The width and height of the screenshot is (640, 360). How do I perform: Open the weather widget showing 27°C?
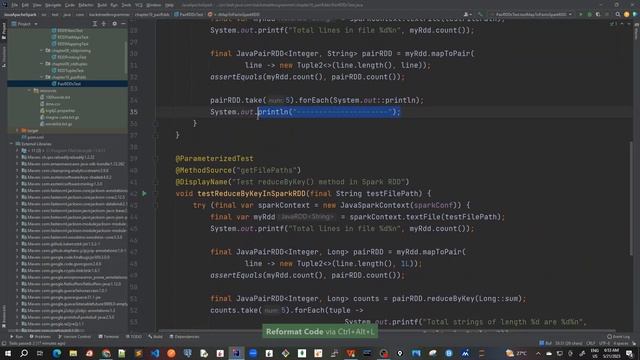point(516,353)
